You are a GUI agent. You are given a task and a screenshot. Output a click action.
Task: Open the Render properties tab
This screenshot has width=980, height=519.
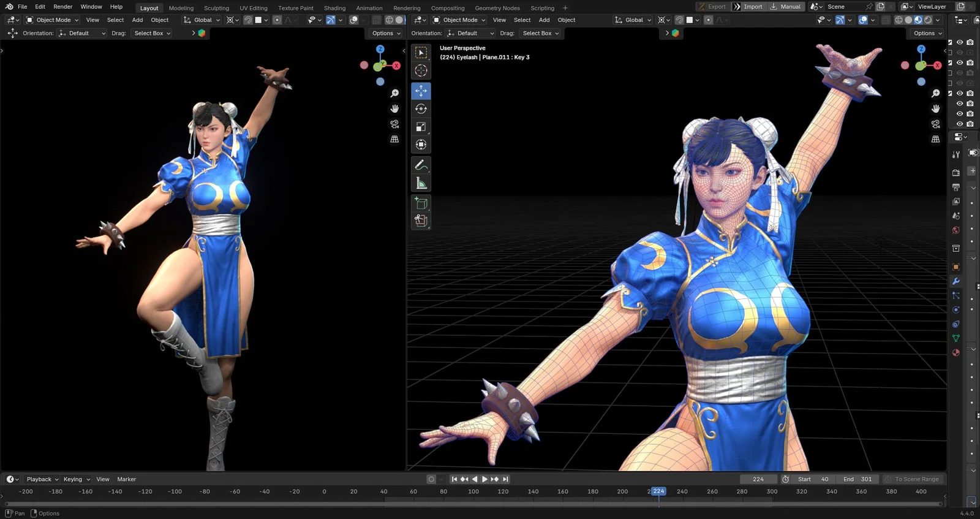click(956, 173)
